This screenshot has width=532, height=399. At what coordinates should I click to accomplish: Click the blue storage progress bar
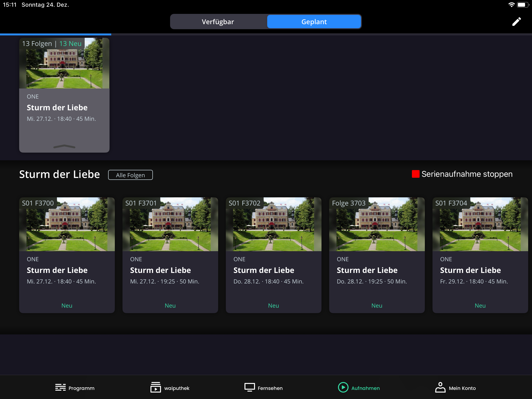55,34
